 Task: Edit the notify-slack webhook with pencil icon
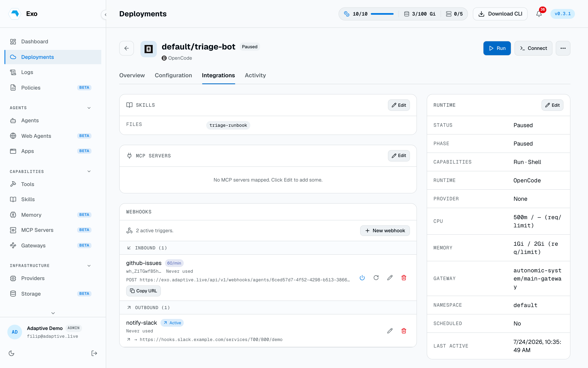[390, 331]
